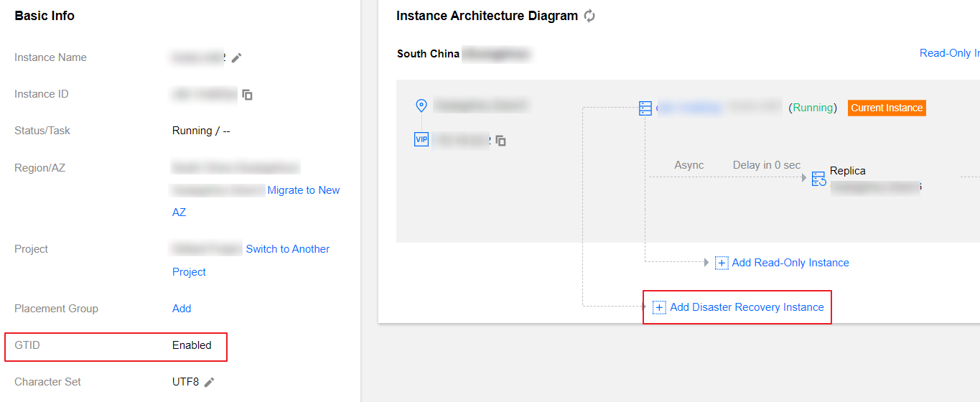The height and width of the screenshot is (402, 980).
Task: Open the Read-Only link at the diagram's top right
Action: [949, 53]
